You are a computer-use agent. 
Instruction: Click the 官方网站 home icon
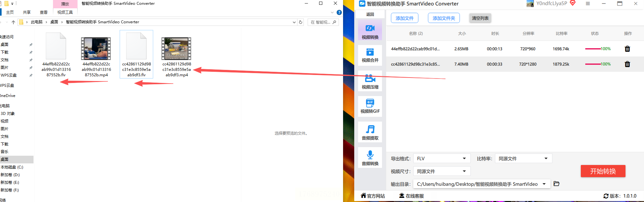(x=363, y=196)
